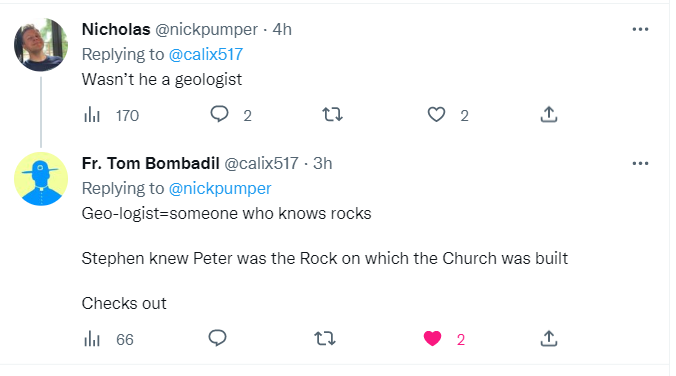Open Fr. Tom Bombadil's avatar
The image size is (676, 376).
pyautogui.click(x=41, y=179)
